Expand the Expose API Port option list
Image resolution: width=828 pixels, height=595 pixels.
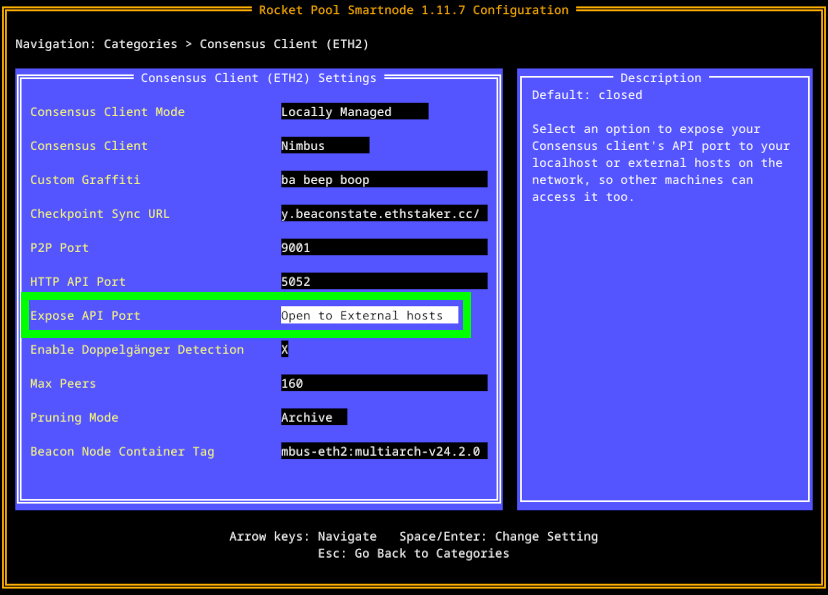[369, 316]
